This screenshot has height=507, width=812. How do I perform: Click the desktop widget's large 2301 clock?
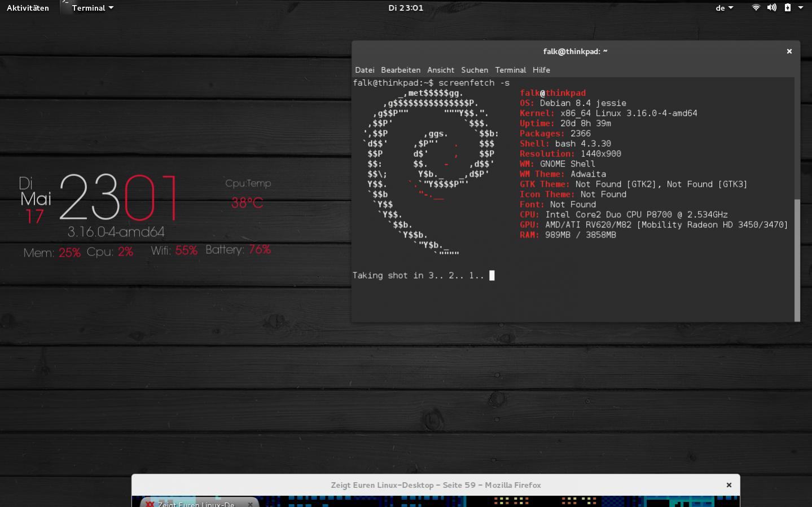click(x=118, y=197)
